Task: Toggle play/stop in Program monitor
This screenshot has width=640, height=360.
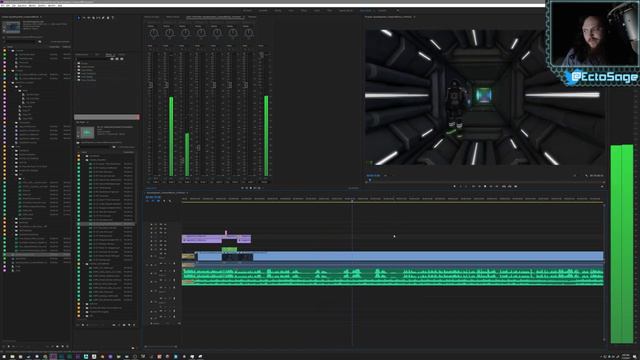Action: click(x=485, y=186)
